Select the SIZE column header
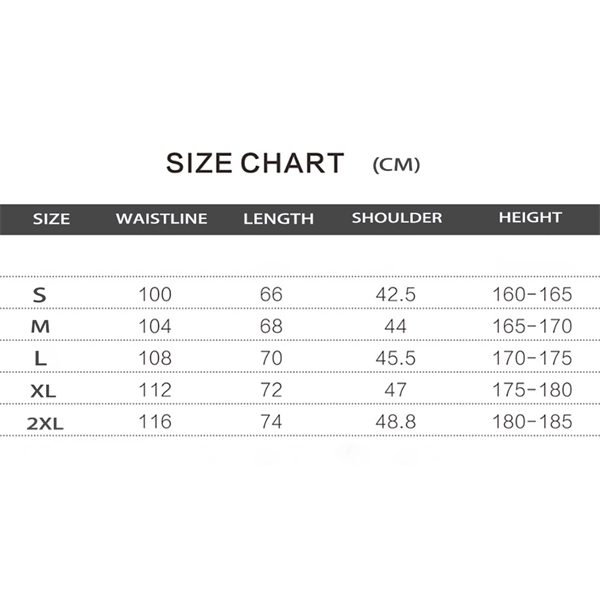Screen dimensions: 600x600 point(52,218)
